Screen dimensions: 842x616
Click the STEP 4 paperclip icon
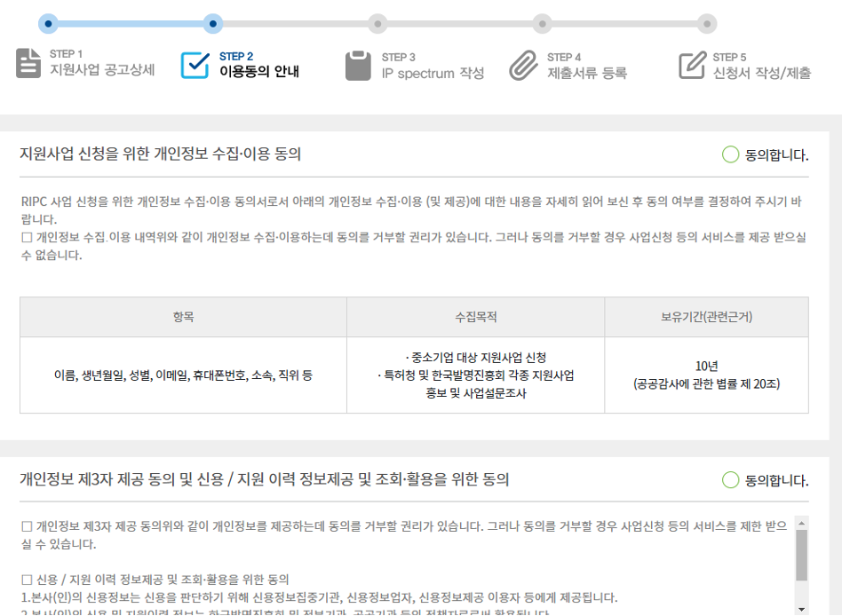pos(523,65)
